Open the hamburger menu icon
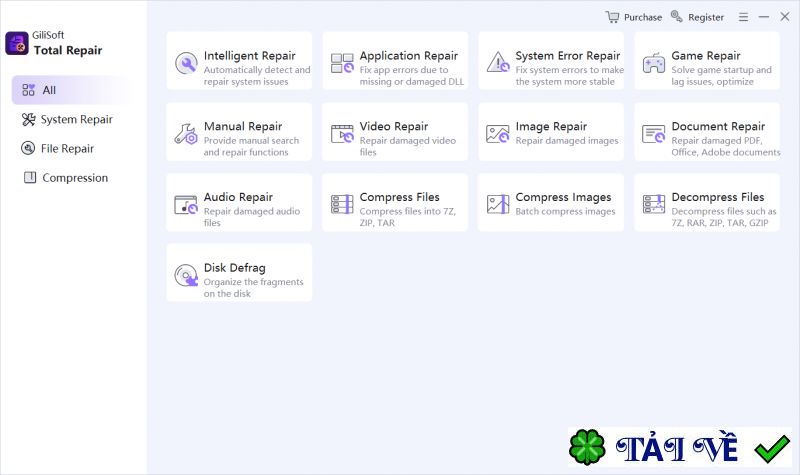Image resolution: width=800 pixels, height=475 pixels. click(x=743, y=17)
